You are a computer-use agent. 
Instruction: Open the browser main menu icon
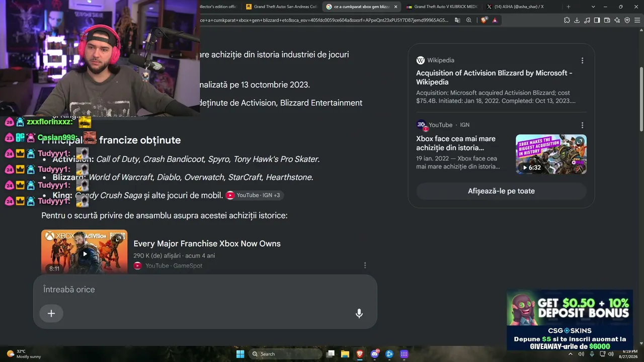[x=637, y=20]
